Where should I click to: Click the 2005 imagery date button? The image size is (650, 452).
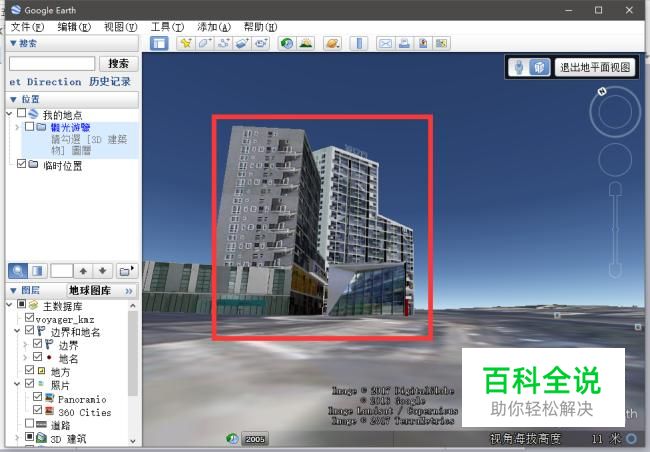tap(255, 439)
